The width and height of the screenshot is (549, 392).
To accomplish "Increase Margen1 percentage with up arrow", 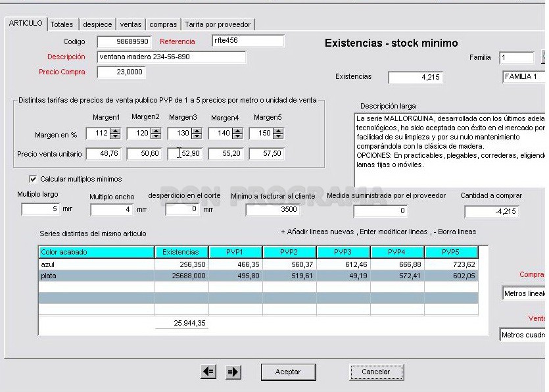I will [115, 131].
